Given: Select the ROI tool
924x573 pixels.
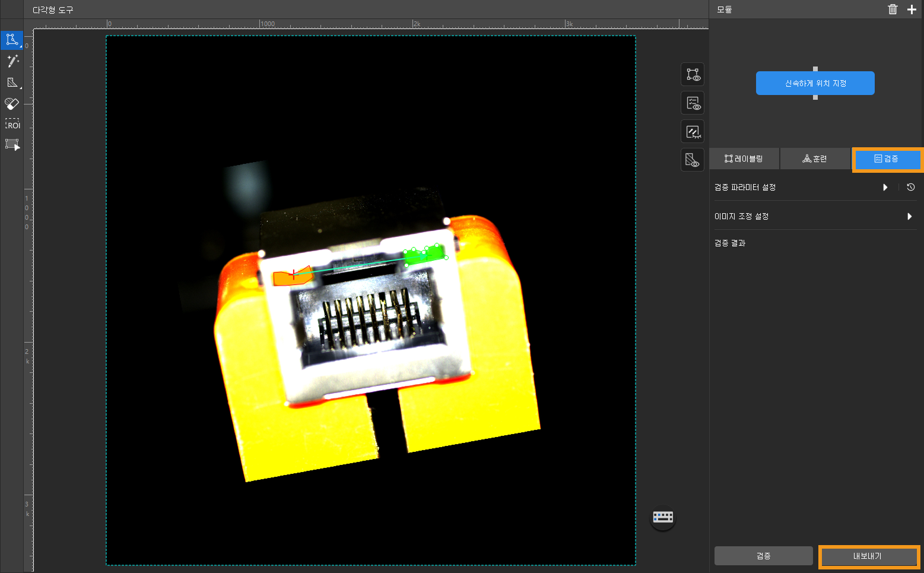Looking at the screenshot, I should (12, 124).
